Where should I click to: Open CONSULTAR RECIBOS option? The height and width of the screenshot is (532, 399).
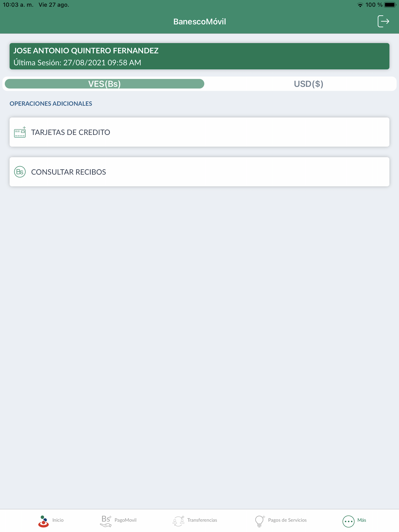pyautogui.click(x=68, y=172)
